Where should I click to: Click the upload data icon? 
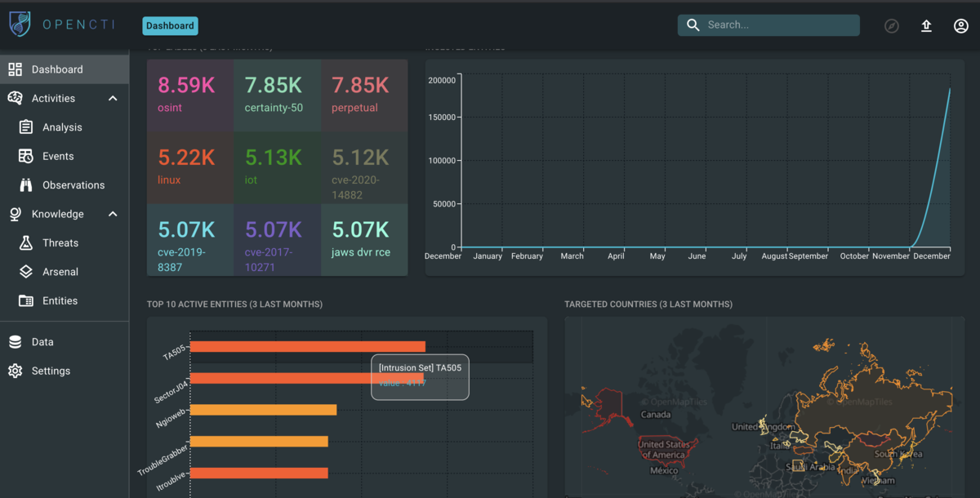click(926, 26)
